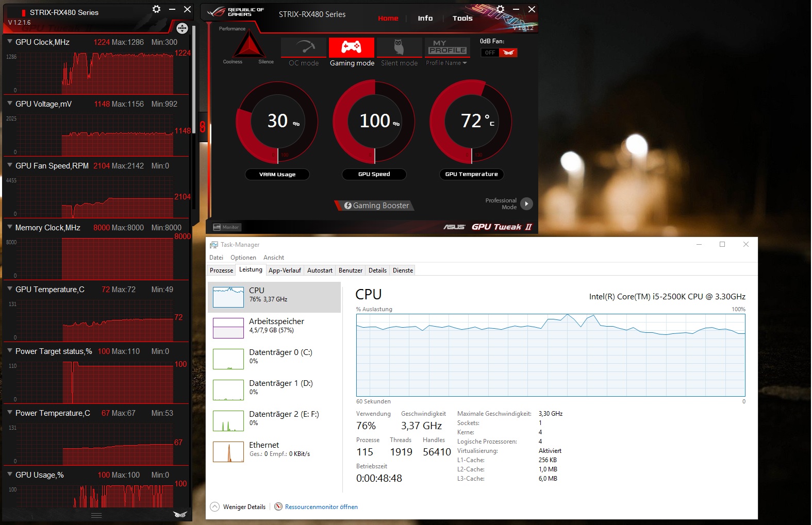Click the Monitor button at bottom left
812x525 pixels.
coord(226,227)
